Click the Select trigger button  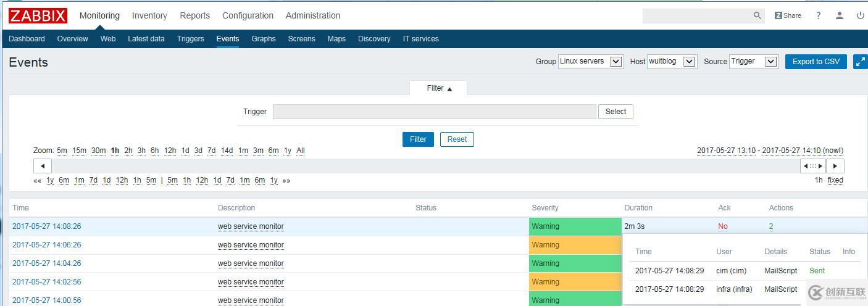616,112
